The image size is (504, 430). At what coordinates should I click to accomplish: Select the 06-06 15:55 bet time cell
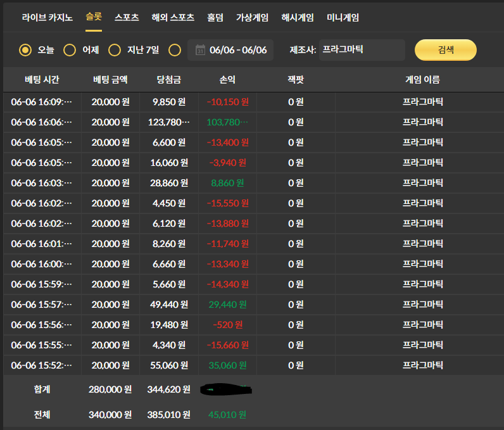(42, 345)
